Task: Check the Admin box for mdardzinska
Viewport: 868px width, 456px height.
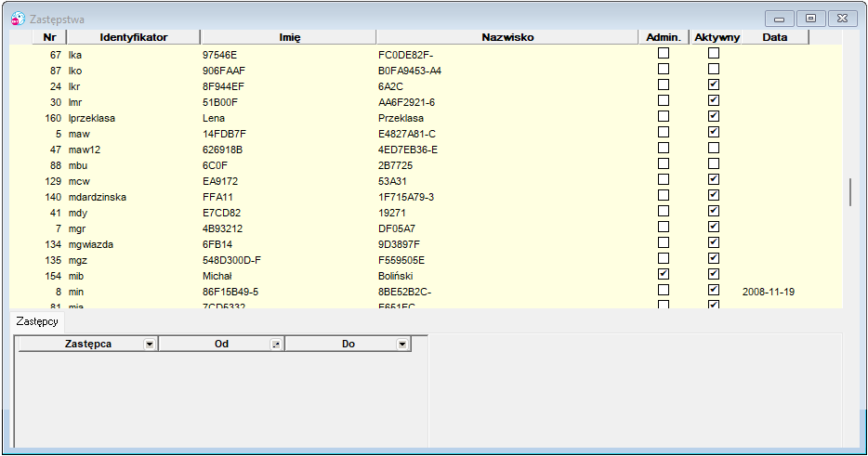Action: [664, 195]
